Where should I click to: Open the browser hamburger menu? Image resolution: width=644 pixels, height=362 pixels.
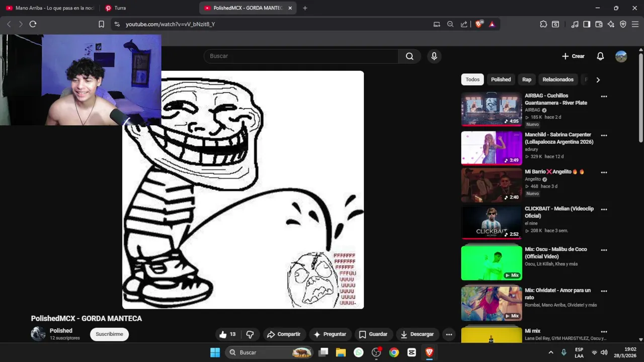click(635, 24)
